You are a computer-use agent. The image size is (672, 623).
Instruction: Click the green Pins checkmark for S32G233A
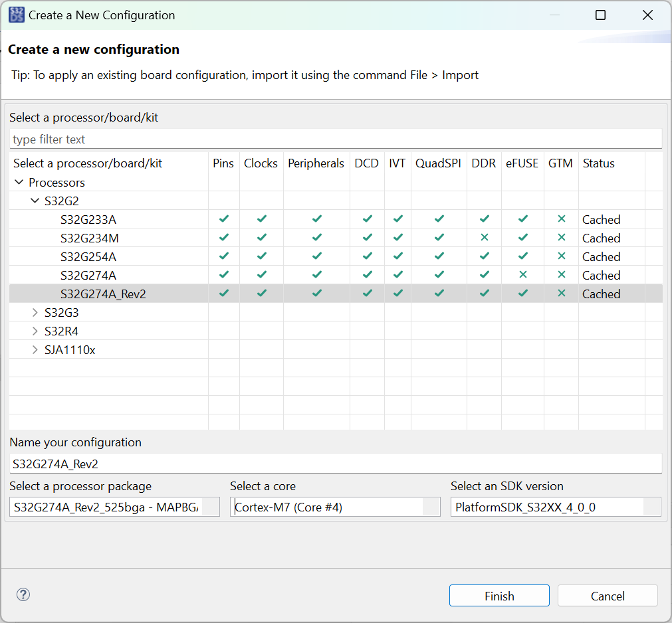pyautogui.click(x=224, y=219)
